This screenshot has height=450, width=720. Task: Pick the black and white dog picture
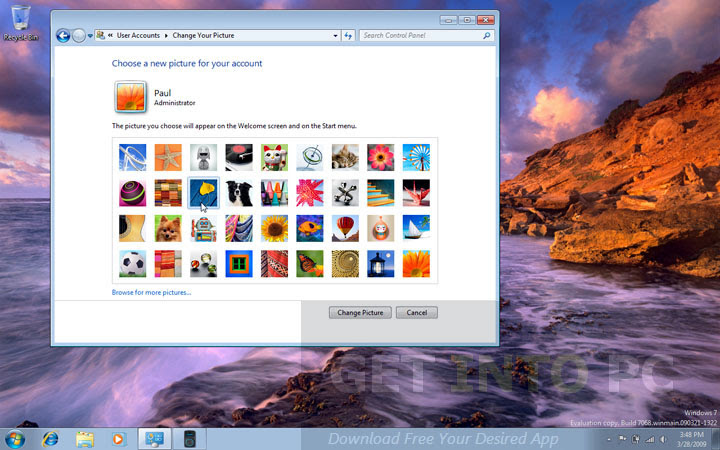[x=239, y=193]
